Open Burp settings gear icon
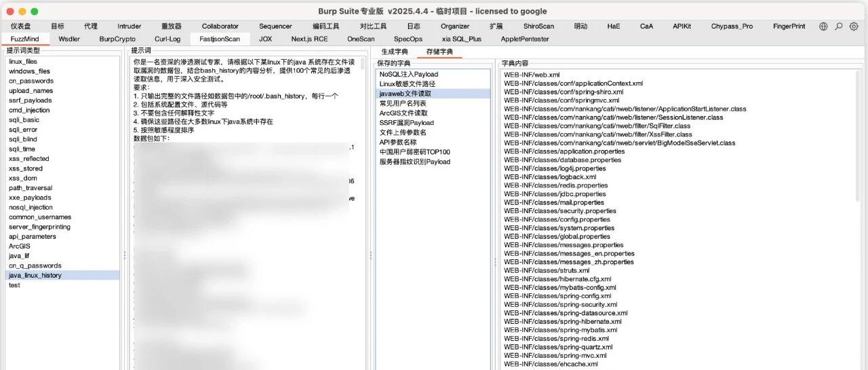 [854, 26]
